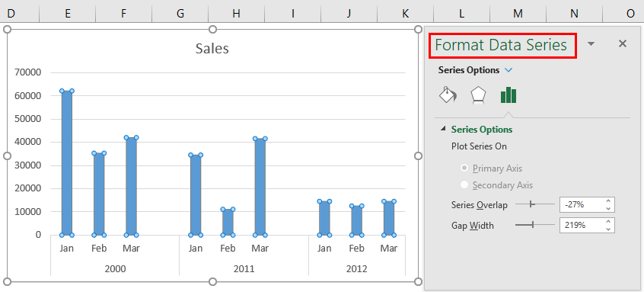
Task: Decrease Series Overlap with down spinner
Action: 609,208
